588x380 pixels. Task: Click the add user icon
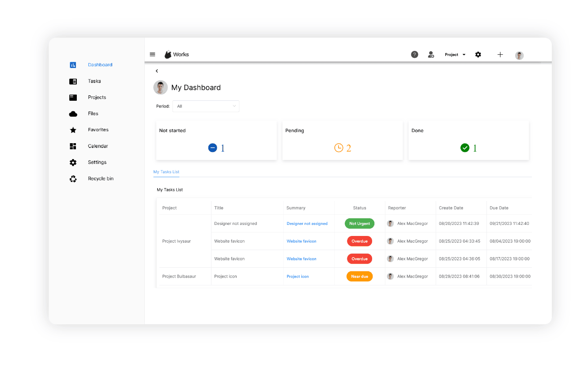(x=431, y=55)
